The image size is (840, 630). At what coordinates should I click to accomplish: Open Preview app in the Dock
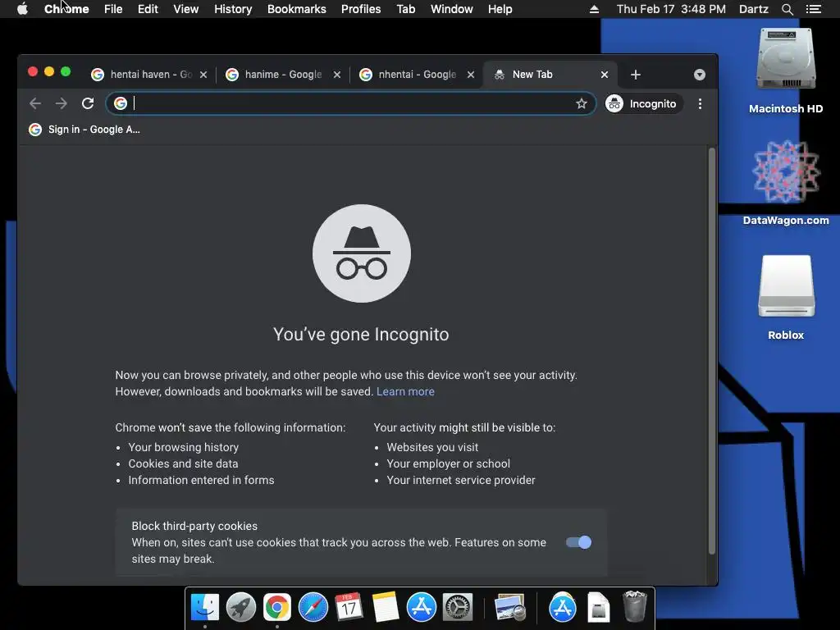pyautogui.click(x=510, y=608)
